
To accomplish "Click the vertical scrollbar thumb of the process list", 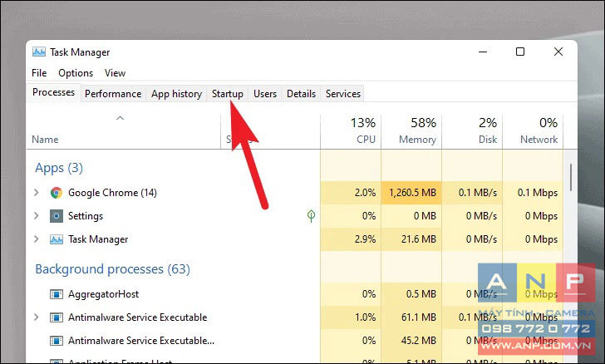I will click(571, 177).
